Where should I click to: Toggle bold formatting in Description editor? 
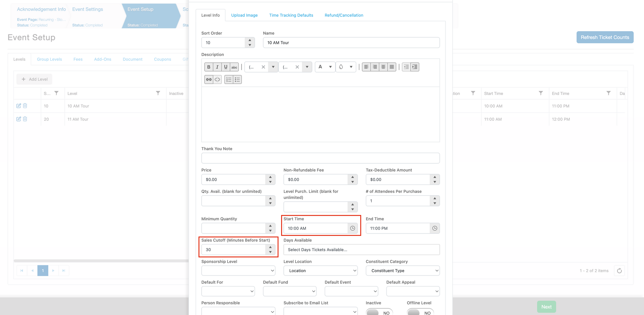click(x=209, y=67)
